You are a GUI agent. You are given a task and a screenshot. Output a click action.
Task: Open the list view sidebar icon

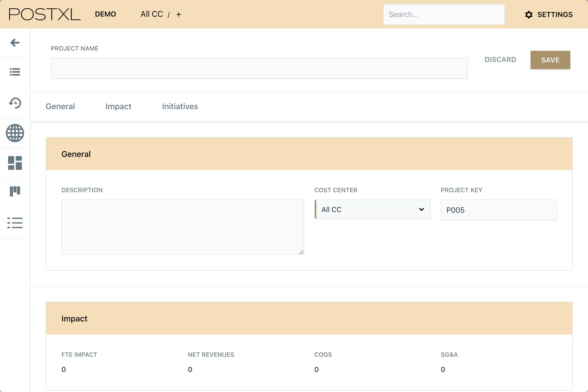(x=15, y=72)
